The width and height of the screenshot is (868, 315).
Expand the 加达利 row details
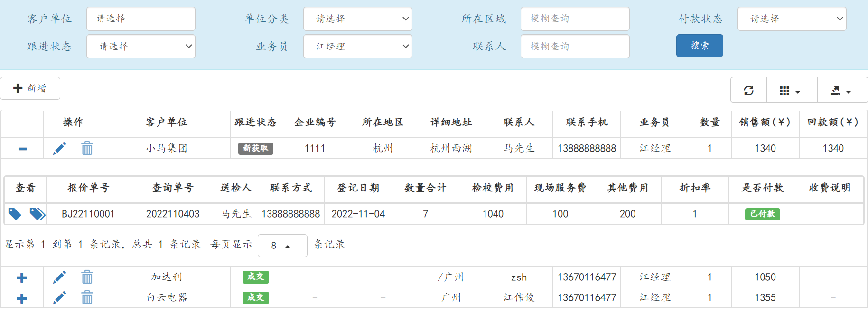tap(22, 277)
